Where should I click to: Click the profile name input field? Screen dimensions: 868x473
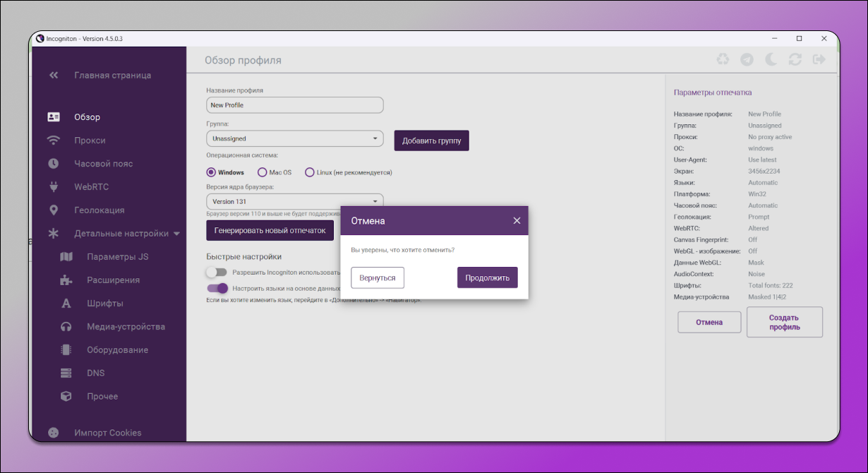pyautogui.click(x=294, y=105)
